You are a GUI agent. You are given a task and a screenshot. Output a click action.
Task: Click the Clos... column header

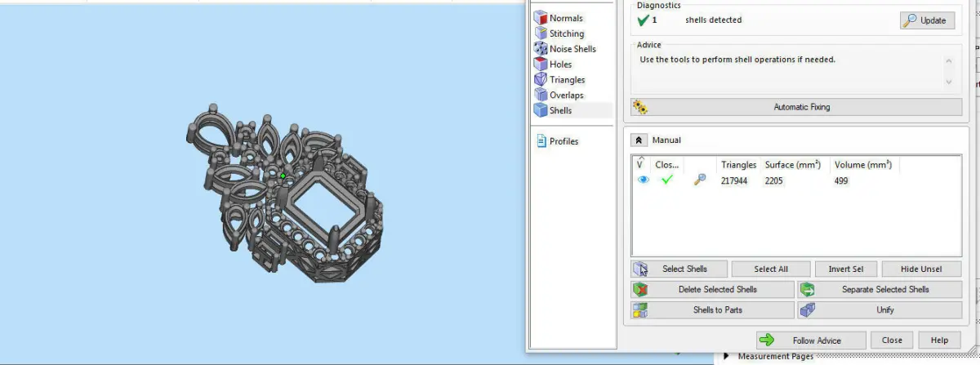coord(667,165)
